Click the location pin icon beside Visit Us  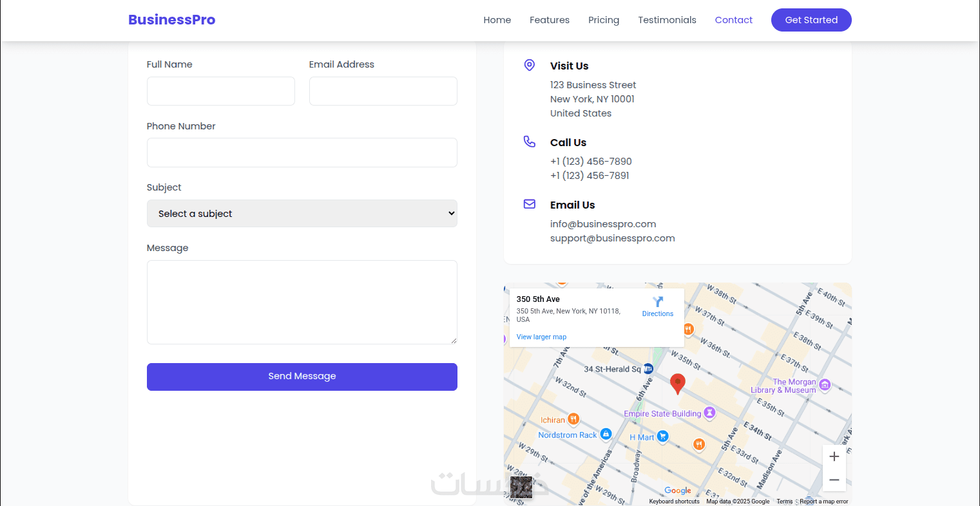(x=530, y=65)
